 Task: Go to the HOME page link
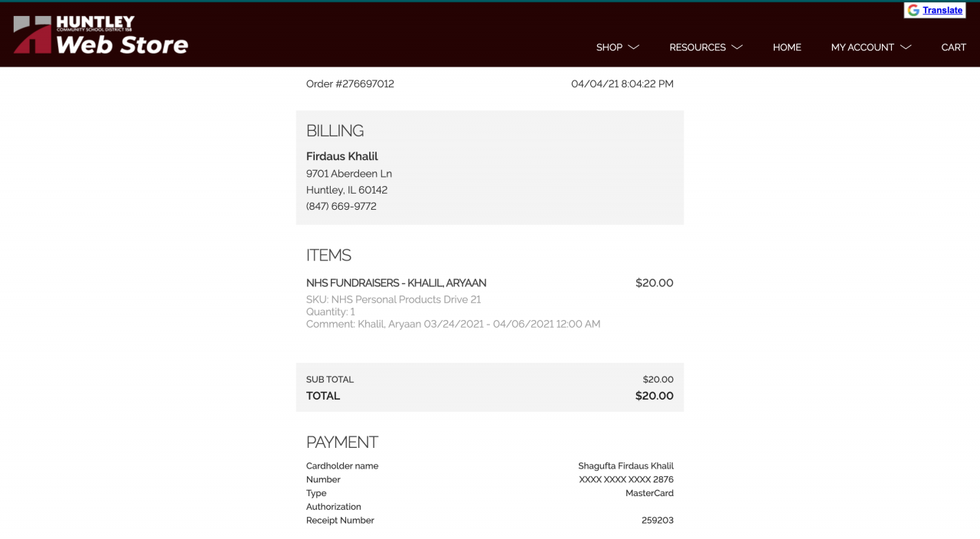click(787, 47)
